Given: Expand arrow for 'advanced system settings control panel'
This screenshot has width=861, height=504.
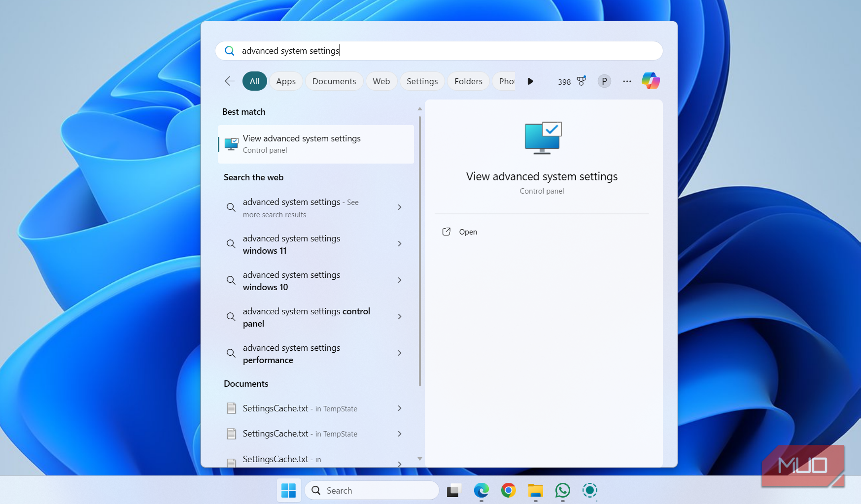Looking at the screenshot, I should point(400,317).
